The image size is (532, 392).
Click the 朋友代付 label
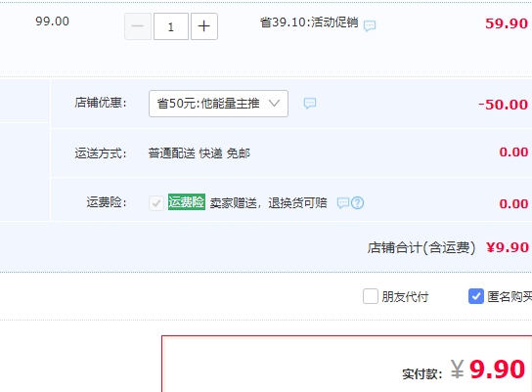(405, 297)
